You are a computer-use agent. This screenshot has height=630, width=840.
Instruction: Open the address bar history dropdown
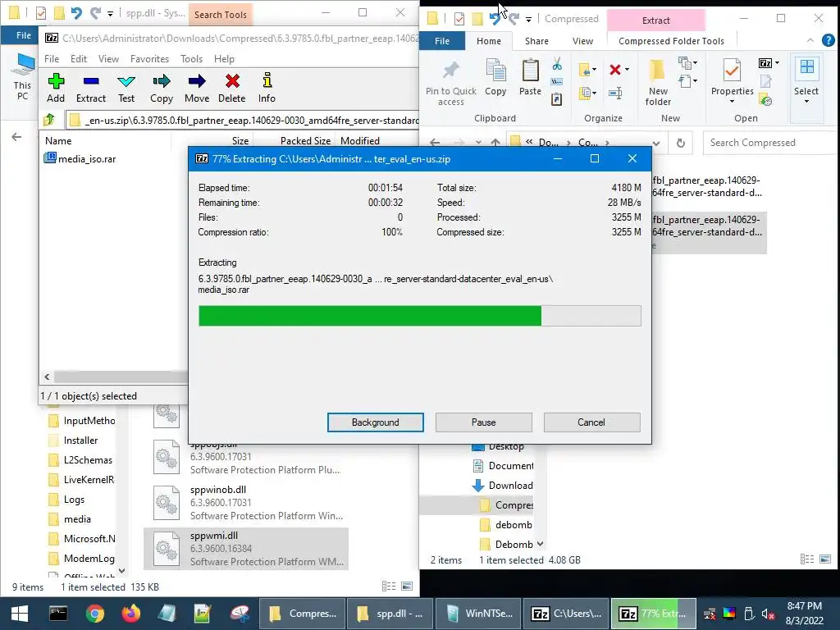[656, 143]
